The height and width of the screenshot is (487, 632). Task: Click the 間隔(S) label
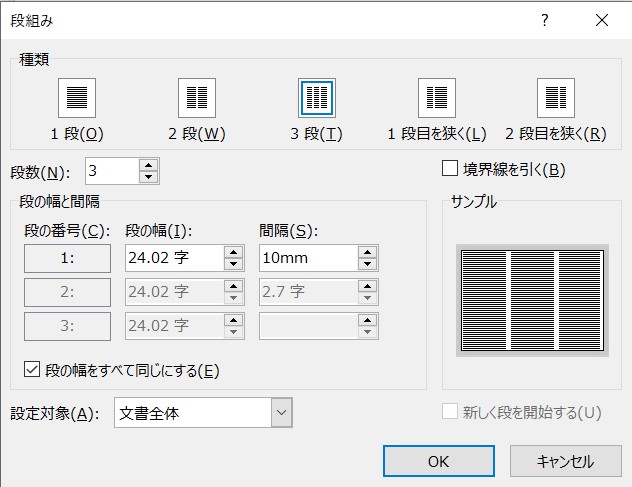coord(289,231)
